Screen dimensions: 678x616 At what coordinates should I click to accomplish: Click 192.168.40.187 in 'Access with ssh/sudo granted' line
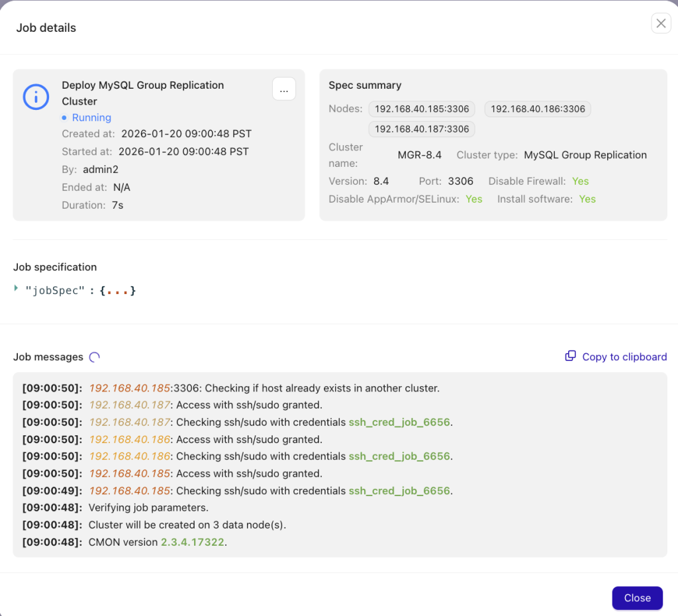pos(130,405)
